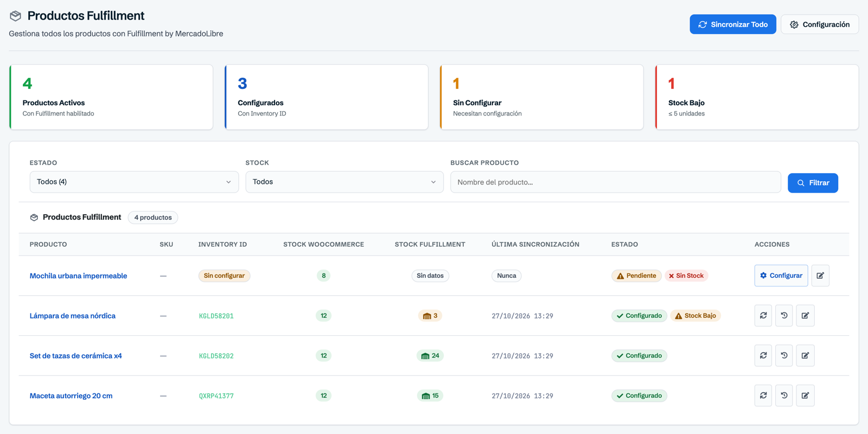The height and width of the screenshot is (434, 868).
Task: Open the Configuración button
Action: (x=820, y=24)
